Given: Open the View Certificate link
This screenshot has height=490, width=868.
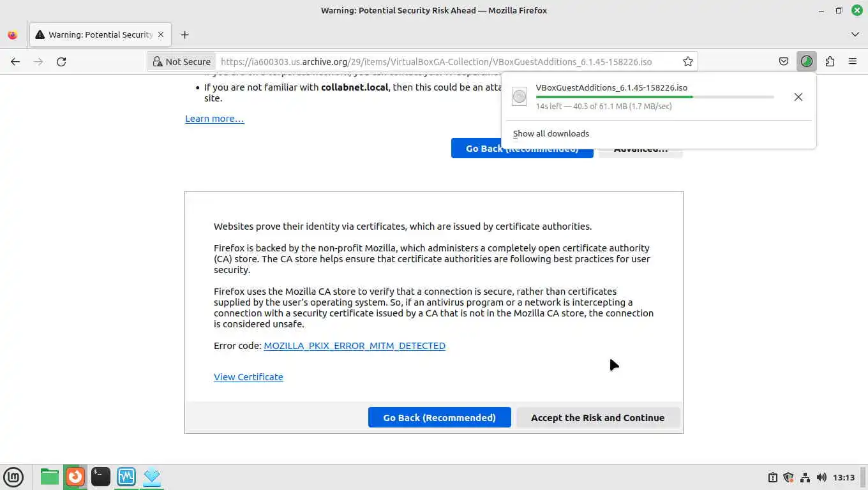Looking at the screenshot, I should click(x=248, y=377).
